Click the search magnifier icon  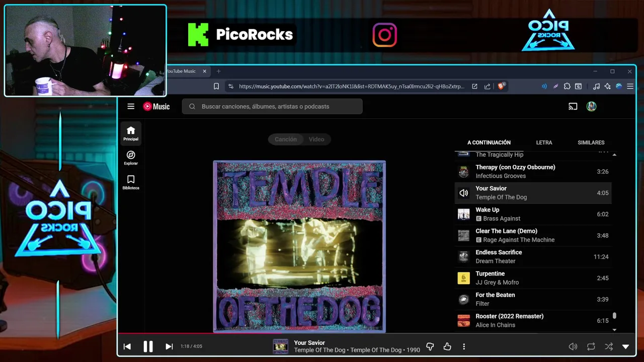tap(192, 106)
